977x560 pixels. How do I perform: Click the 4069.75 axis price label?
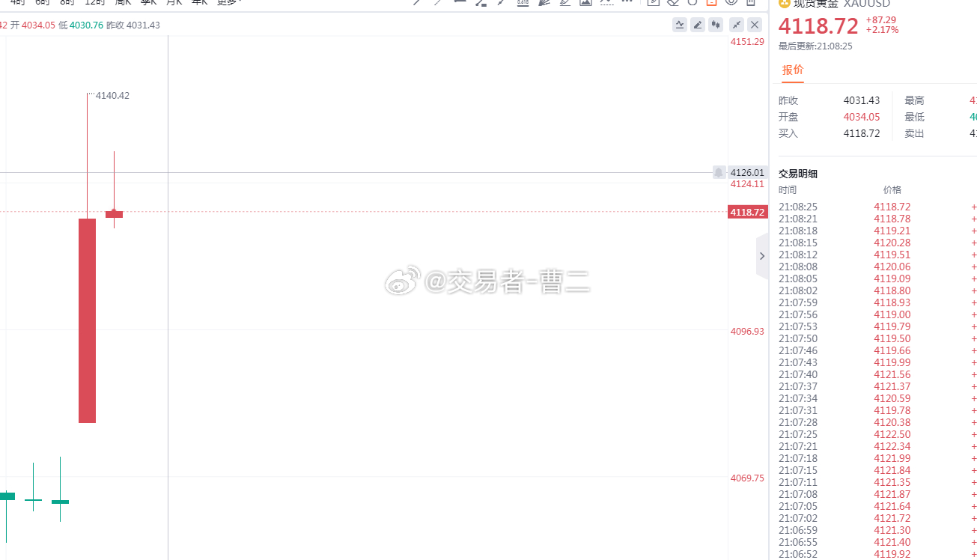(x=747, y=478)
